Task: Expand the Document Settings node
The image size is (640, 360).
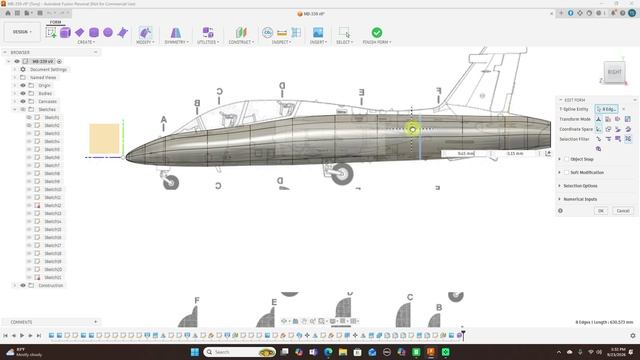Action: [15, 69]
